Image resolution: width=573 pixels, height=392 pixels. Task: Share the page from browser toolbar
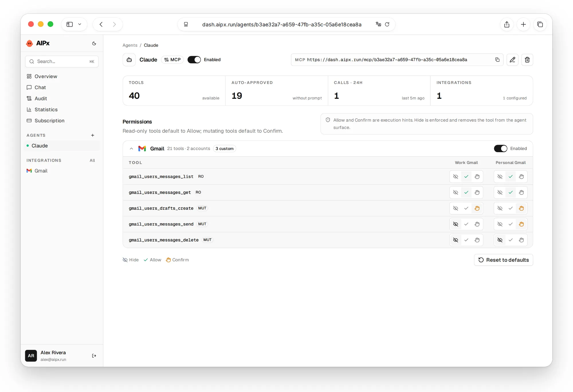click(x=507, y=24)
